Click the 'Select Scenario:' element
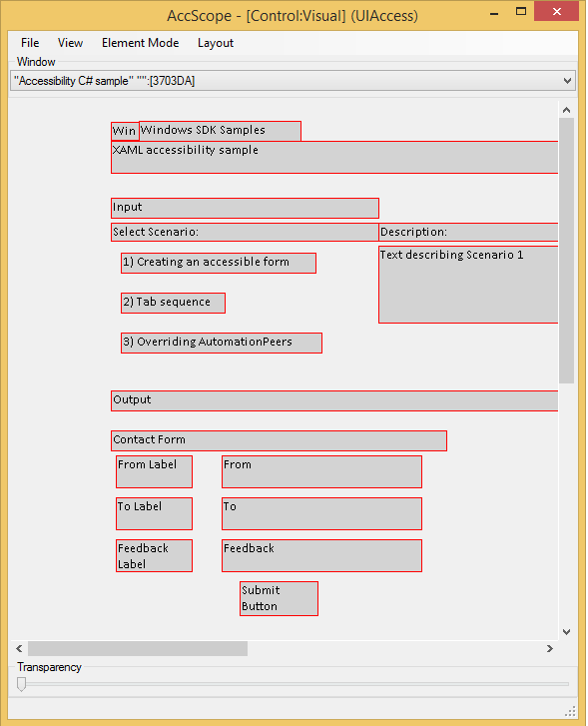The image size is (588, 726). [245, 232]
